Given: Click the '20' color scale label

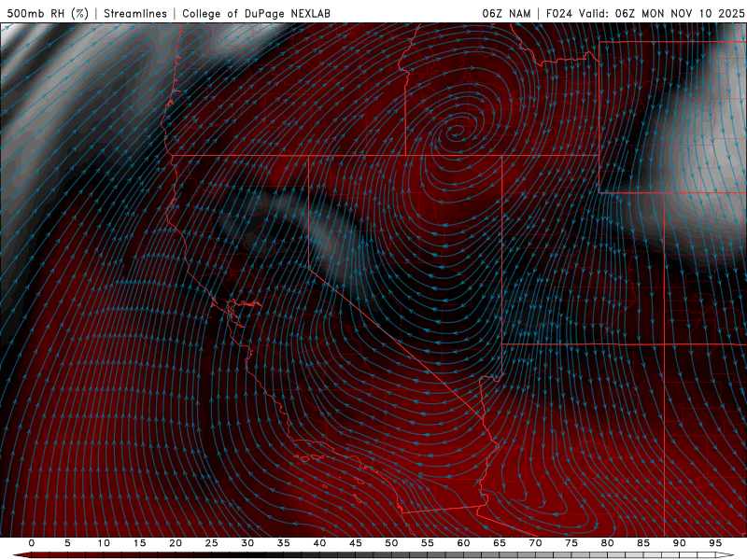Looking at the screenshot, I should point(176,543).
